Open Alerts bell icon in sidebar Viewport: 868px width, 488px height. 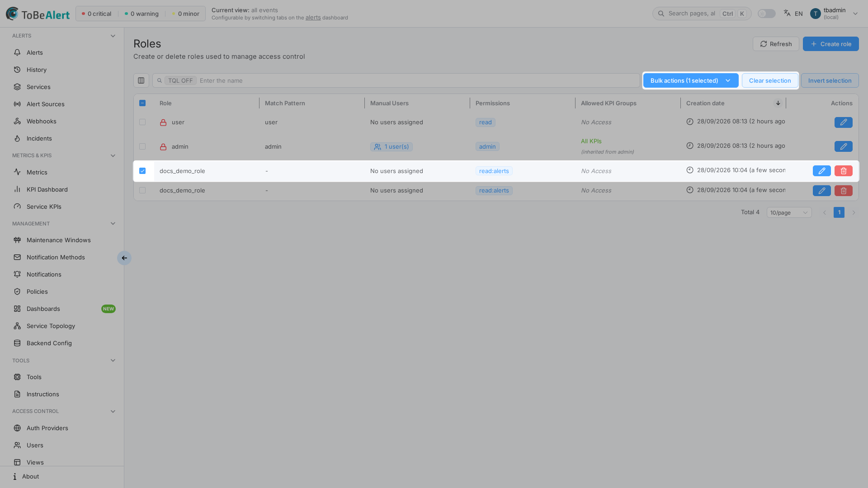(17, 52)
